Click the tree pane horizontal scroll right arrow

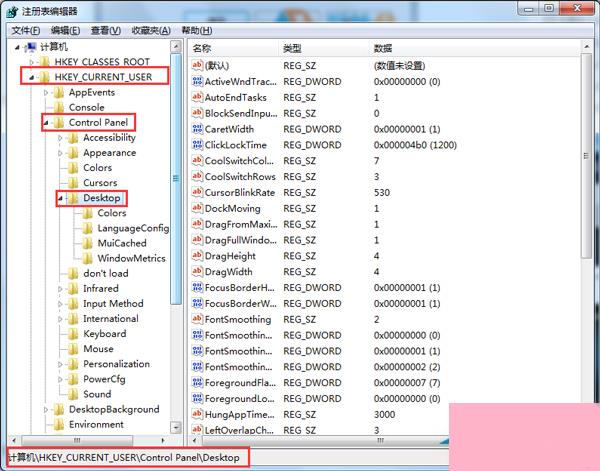click(163, 440)
